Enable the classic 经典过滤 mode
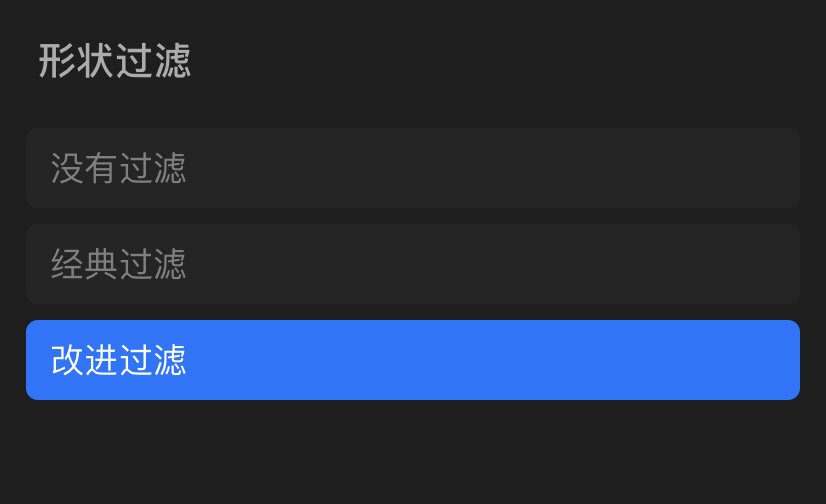 pos(412,264)
